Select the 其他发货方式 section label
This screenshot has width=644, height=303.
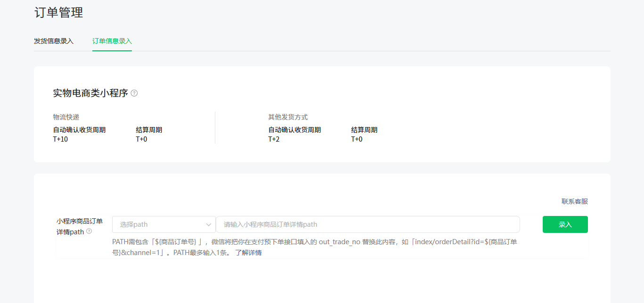(288, 117)
